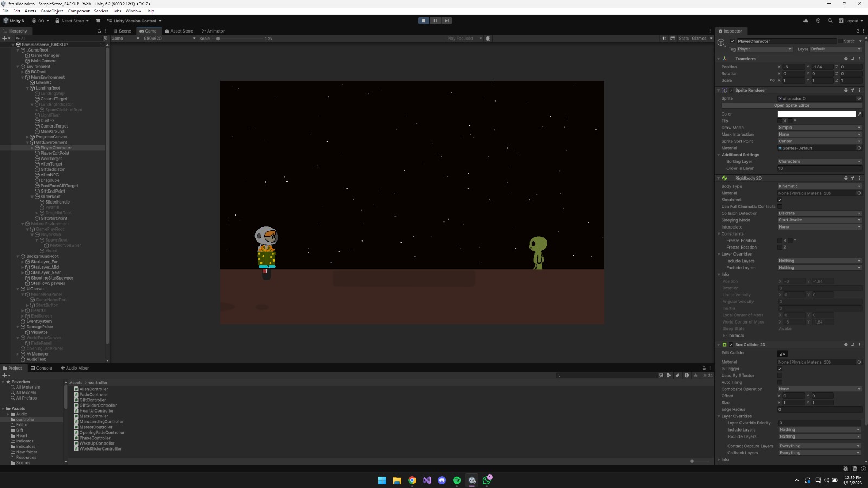Image resolution: width=868 pixels, height=488 pixels.
Task: Toggle the Static checkbox
Action: 840,41
